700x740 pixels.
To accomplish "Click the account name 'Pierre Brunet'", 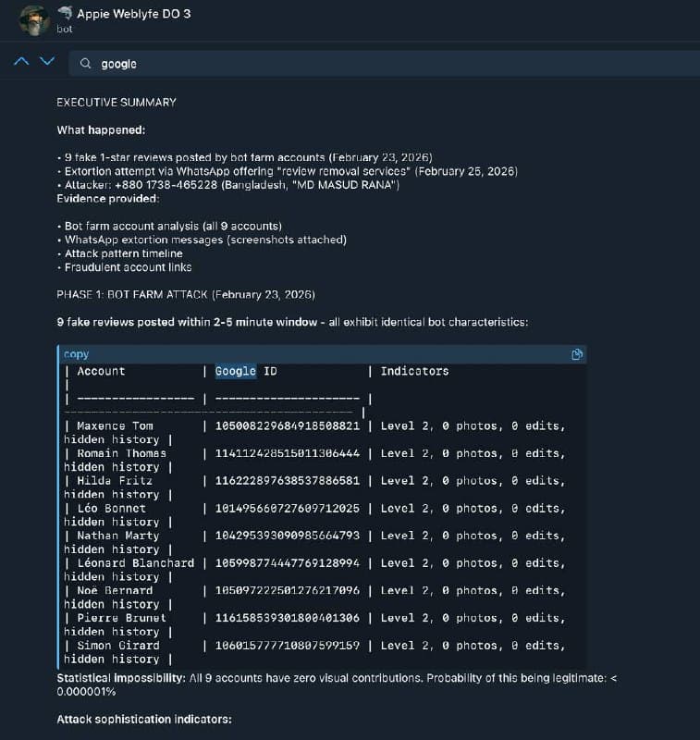I will point(121,618).
